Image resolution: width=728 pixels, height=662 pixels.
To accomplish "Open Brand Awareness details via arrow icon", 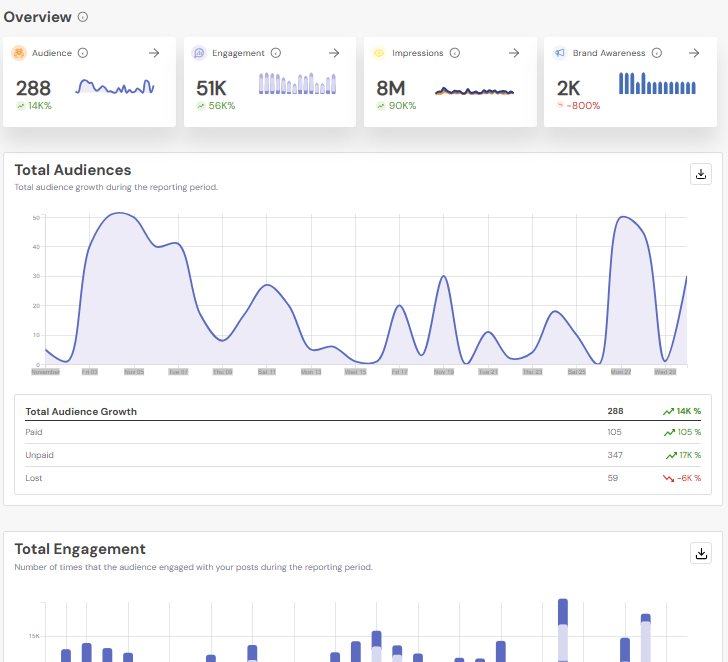I will pos(694,53).
